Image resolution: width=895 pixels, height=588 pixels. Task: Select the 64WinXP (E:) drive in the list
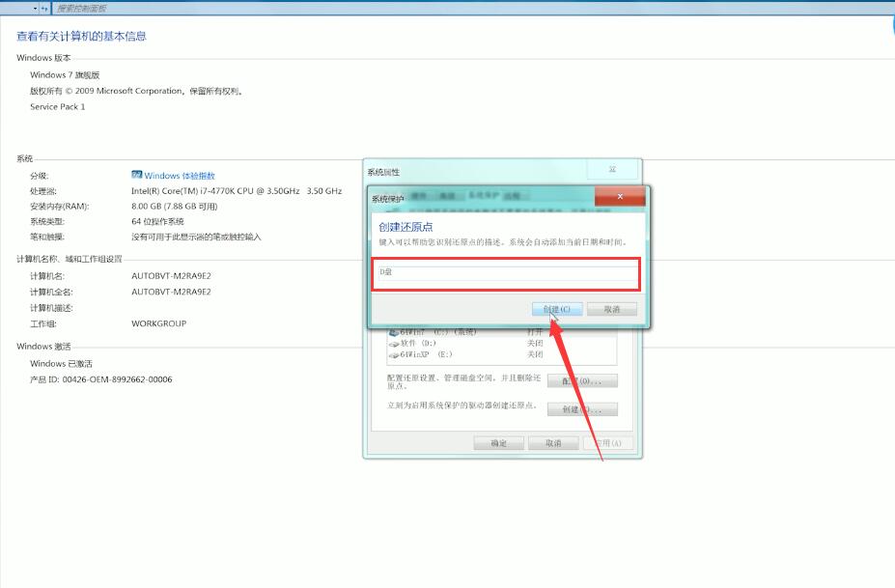[501, 354]
